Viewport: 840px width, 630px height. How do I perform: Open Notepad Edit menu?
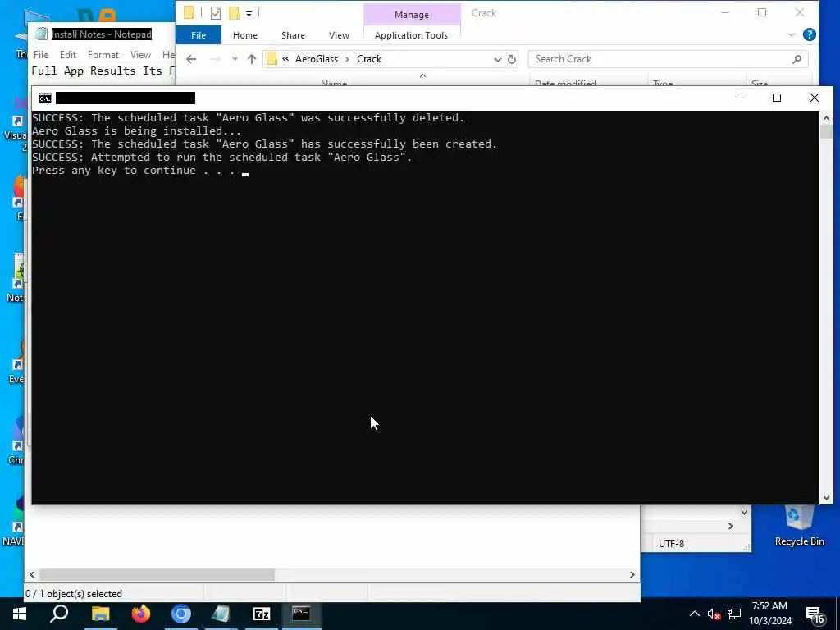[68, 55]
